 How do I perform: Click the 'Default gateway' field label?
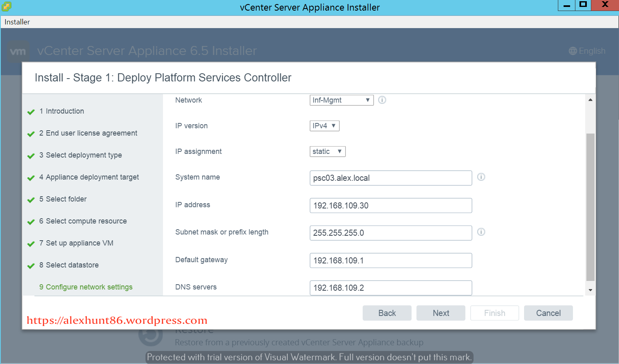click(201, 260)
